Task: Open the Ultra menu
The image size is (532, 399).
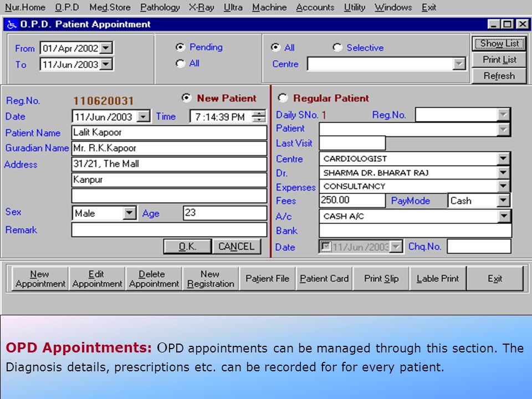Action: point(233,7)
